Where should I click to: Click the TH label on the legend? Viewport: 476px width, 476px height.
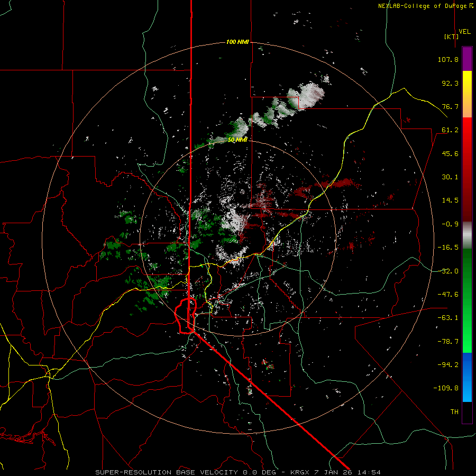(x=454, y=412)
